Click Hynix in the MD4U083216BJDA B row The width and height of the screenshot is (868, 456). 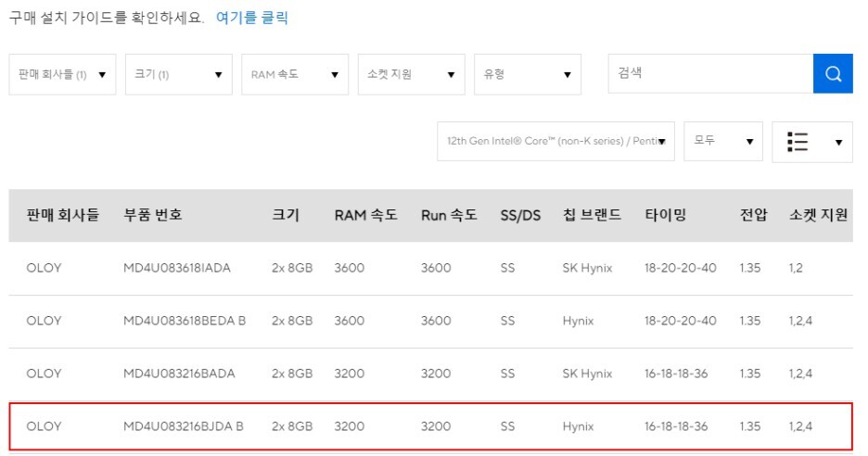click(578, 426)
